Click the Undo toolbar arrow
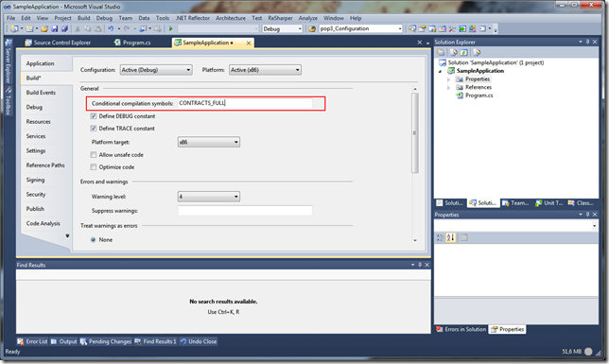Image resolution: width=609 pixels, height=364 pixels. (x=111, y=28)
